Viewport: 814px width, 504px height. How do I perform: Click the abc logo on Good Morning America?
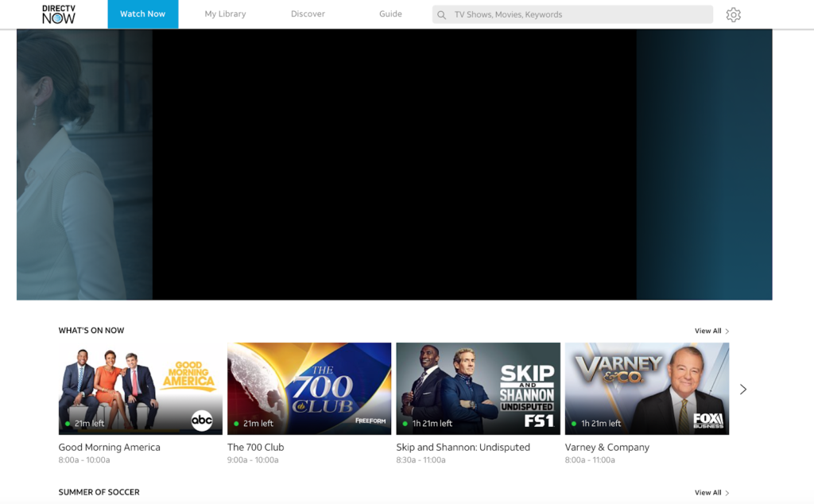pyautogui.click(x=202, y=420)
